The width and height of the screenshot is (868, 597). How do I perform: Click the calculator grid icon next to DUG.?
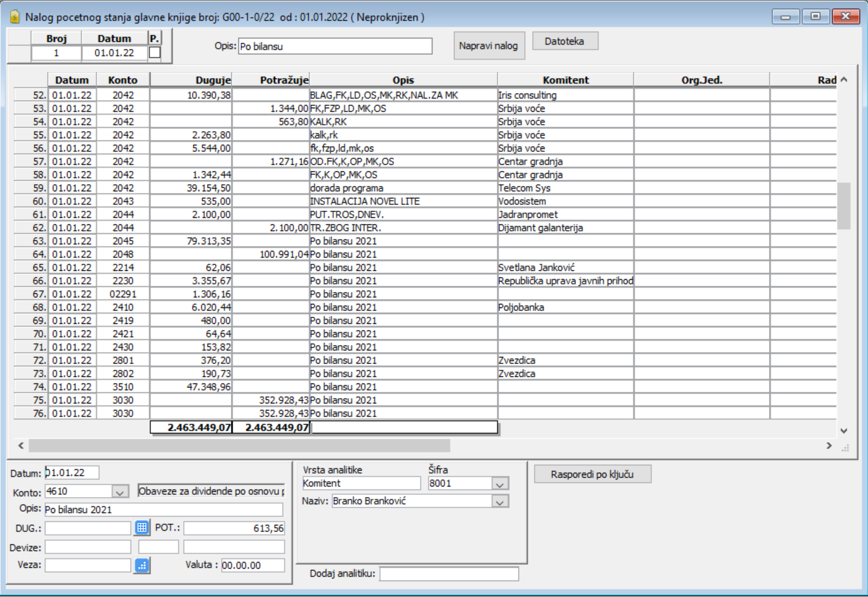point(142,528)
